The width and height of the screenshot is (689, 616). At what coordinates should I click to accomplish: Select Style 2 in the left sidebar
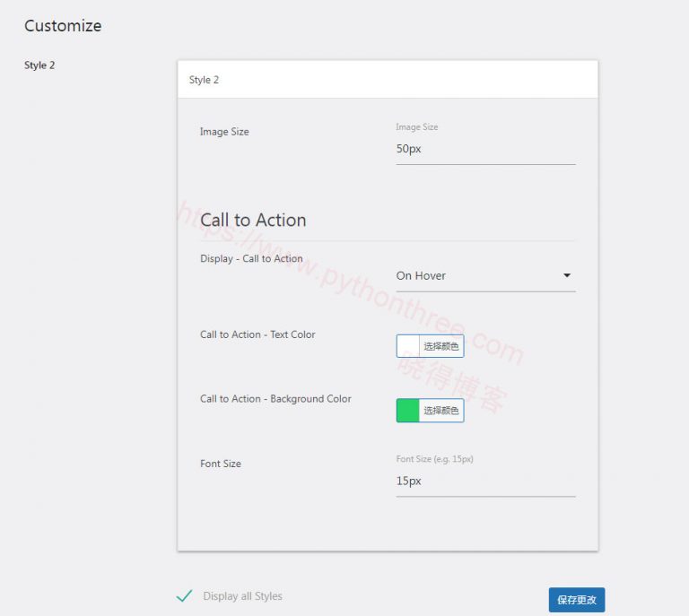point(39,65)
